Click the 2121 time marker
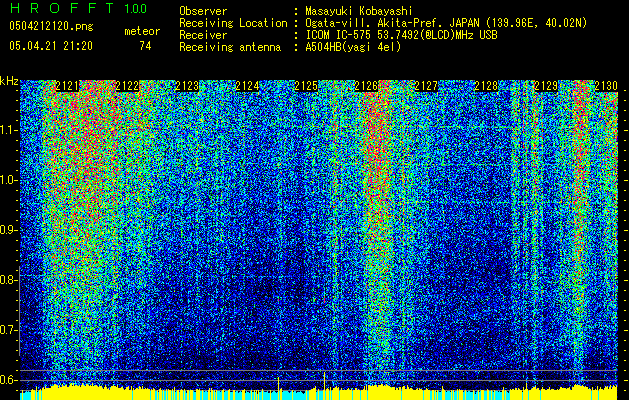Image resolution: width=629 pixels, height=400 pixels. pyautogui.click(x=67, y=86)
